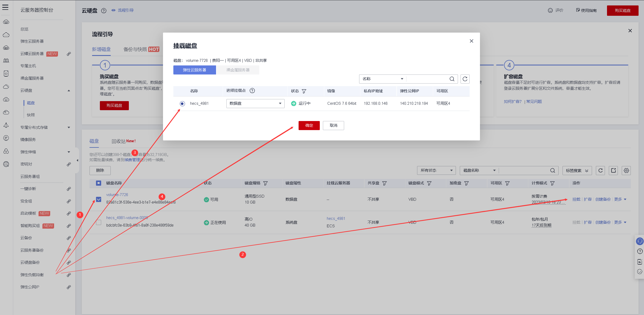The width and height of the screenshot is (644, 315).
Task: Check the hecs_4981-volume-0000 disk checkbox
Action: [99, 222]
